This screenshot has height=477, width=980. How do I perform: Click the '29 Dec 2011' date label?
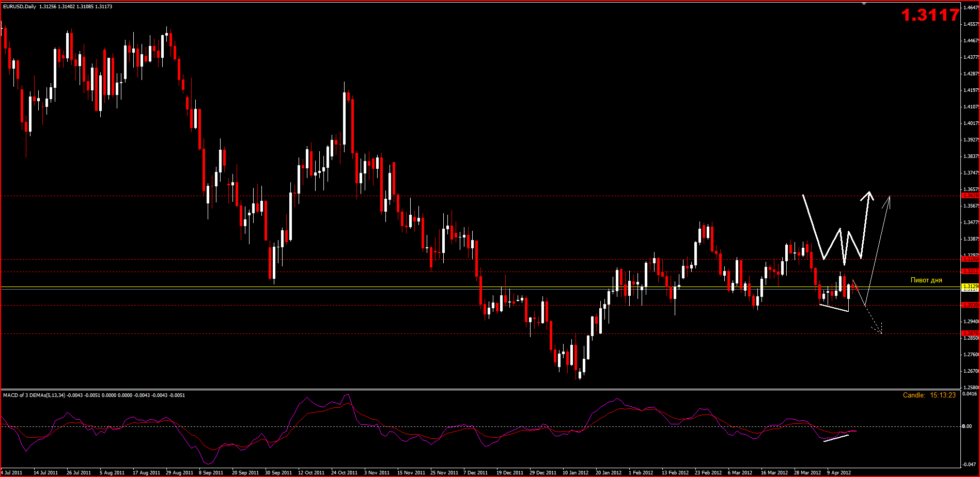[543, 473]
